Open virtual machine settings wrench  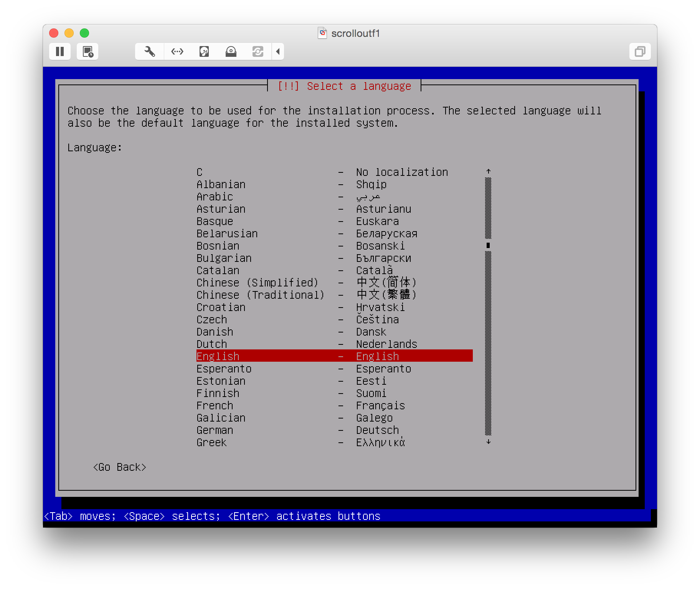pos(150,51)
